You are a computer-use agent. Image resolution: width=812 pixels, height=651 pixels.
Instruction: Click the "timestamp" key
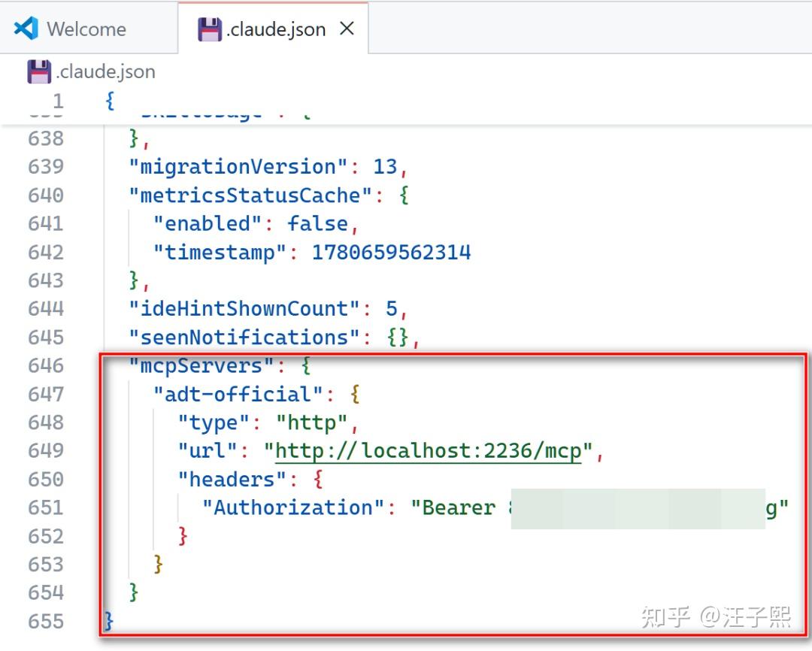pos(220,253)
